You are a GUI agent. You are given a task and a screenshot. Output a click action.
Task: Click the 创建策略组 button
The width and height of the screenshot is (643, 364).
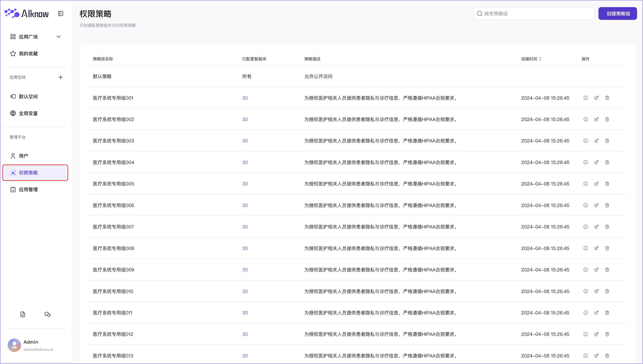[x=617, y=13]
